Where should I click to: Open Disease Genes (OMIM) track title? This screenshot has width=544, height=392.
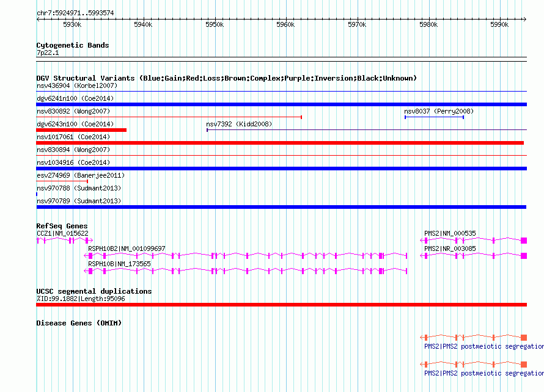[x=79, y=323]
